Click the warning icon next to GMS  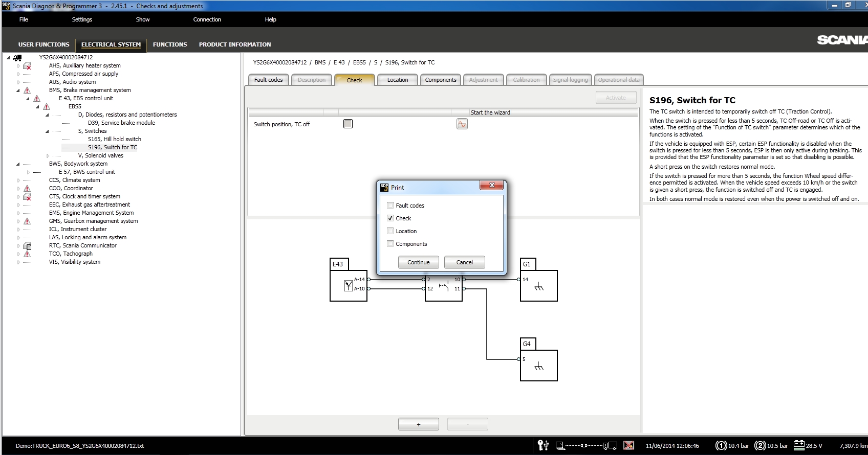tap(27, 221)
